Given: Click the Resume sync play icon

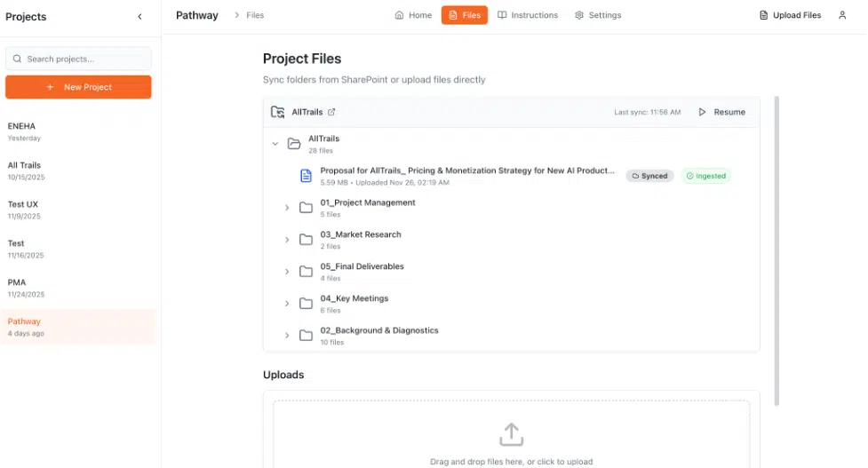Looking at the screenshot, I should (x=702, y=113).
